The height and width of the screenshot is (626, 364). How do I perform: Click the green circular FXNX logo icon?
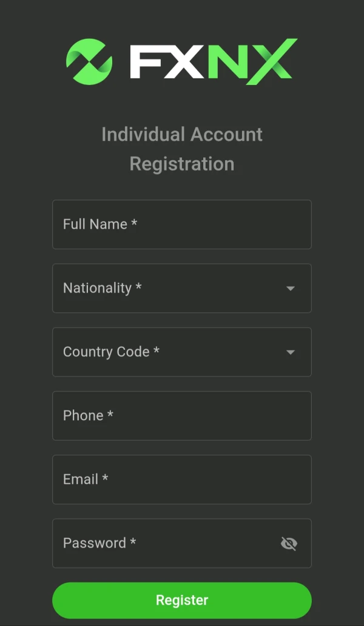coord(89,61)
